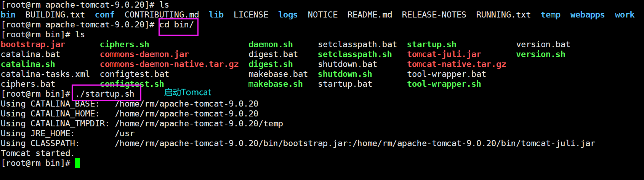
Task: Click the red tomcat-native.tar.gz file name
Action: 457,64
